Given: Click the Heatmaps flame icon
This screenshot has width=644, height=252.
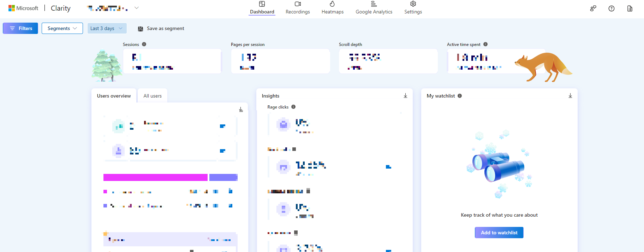Looking at the screenshot, I should point(332,4).
